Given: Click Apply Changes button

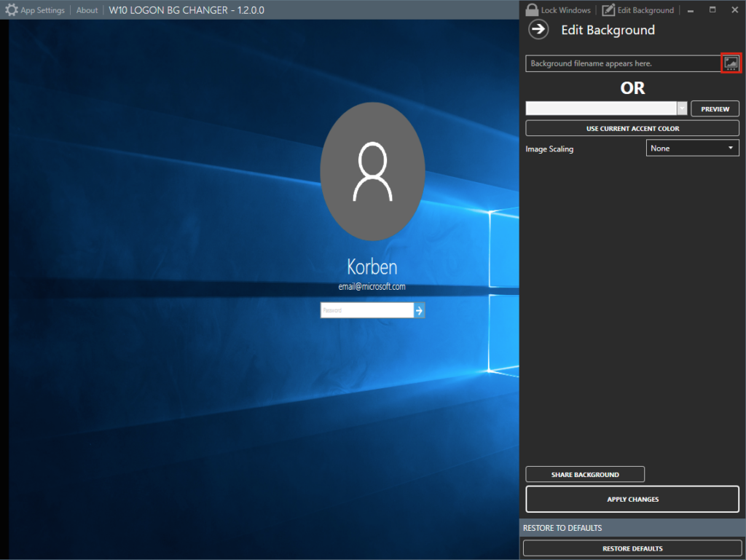Looking at the screenshot, I should (x=632, y=499).
